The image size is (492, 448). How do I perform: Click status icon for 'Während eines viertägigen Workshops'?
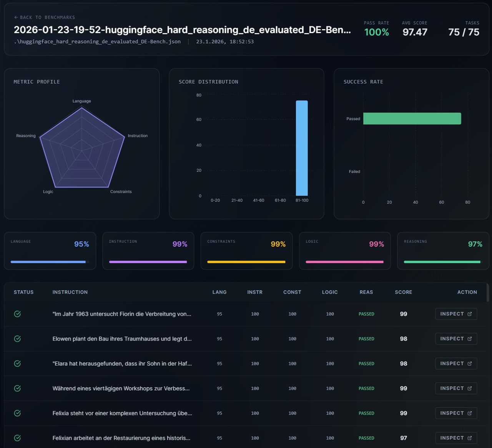point(17,388)
